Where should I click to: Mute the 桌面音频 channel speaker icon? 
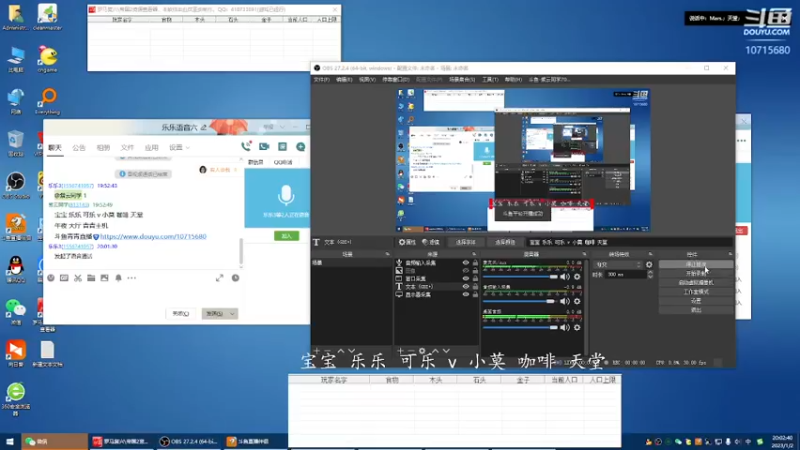(564, 328)
